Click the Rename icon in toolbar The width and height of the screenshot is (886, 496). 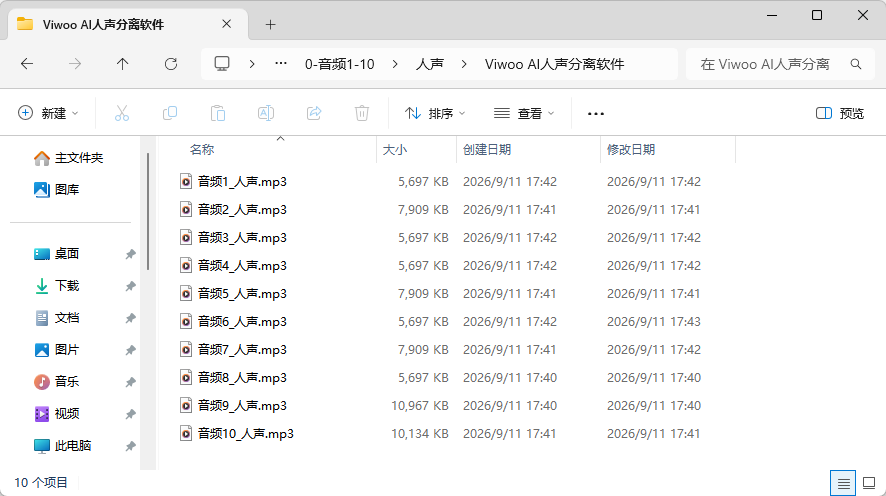point(266,114)
